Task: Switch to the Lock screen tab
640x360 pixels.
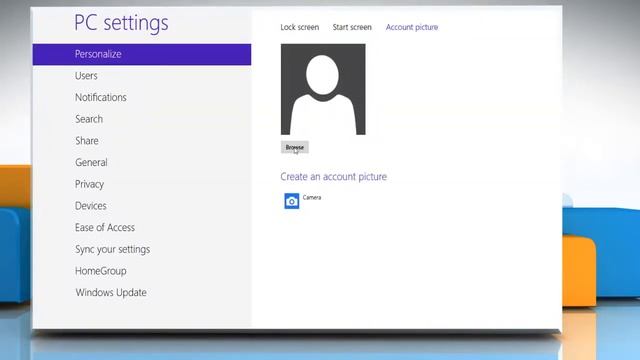Action: [x=300, y=27]
